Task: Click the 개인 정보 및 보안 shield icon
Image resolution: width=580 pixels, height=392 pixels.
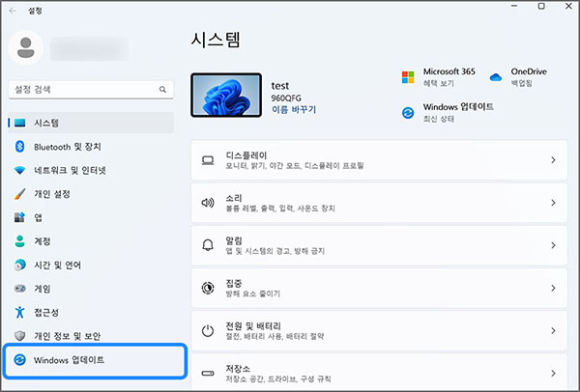Action: (20, 336)
